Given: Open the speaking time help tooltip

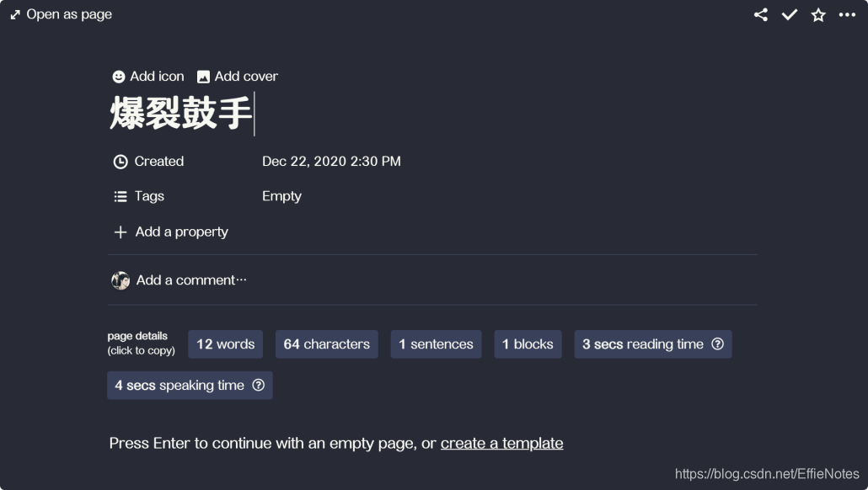Looking at the screenshot, I should pos(259,385).
